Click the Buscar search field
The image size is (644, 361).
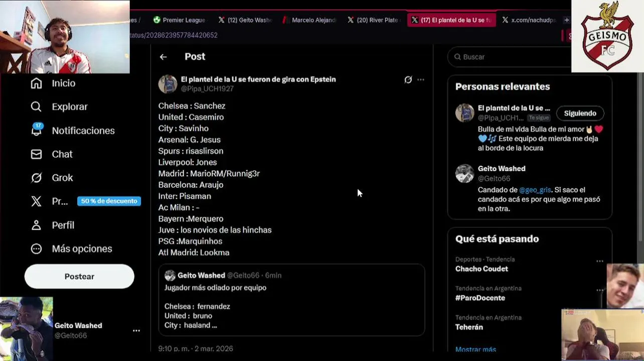pyautogui.click(x=512, y=57)
